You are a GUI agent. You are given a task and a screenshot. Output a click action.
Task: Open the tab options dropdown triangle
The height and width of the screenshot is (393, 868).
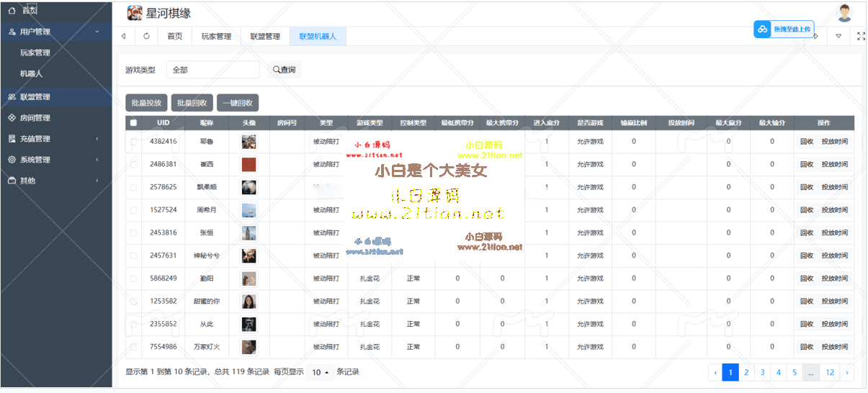tap(838, 36)
